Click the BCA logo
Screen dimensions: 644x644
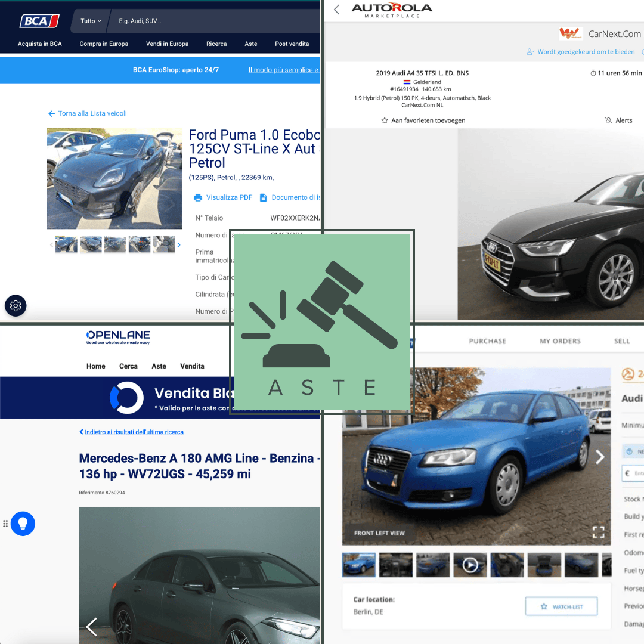click(39, 21)
